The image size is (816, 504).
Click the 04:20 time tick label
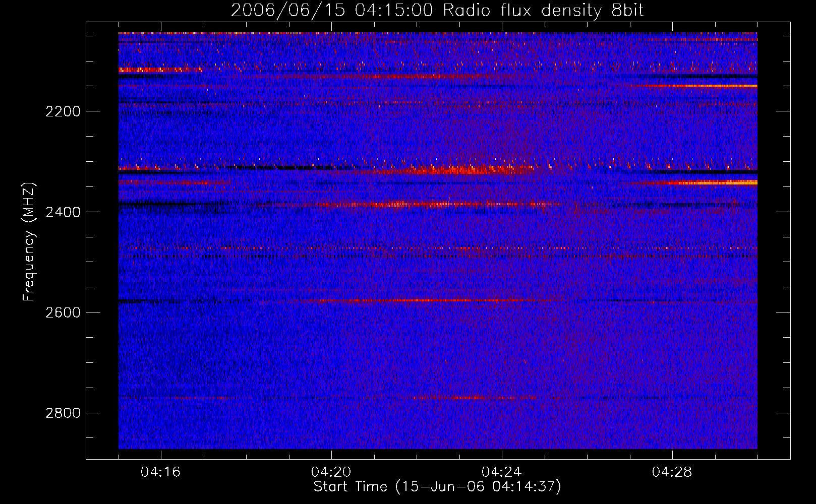pos(331,472)
